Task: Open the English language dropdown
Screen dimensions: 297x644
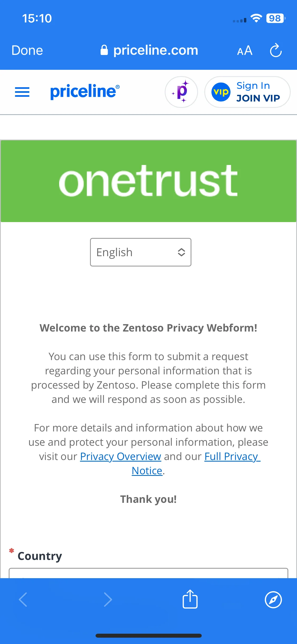Action: (x=141, y=252)
